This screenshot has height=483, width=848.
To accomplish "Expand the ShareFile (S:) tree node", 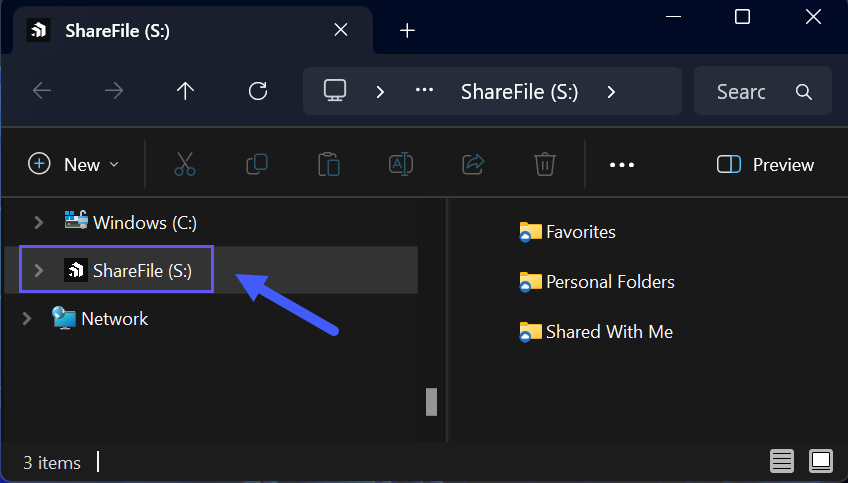I will (x=38, y=270).
